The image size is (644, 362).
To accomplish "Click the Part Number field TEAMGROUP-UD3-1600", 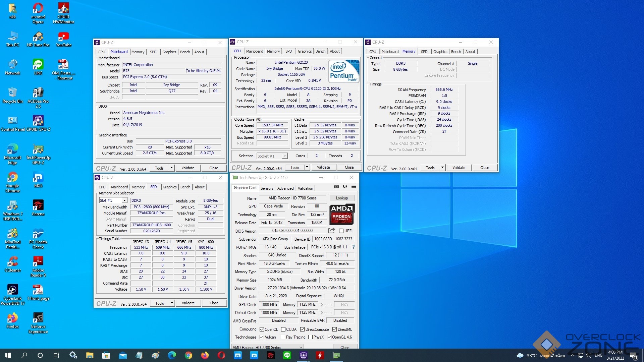I will [152, 225].
